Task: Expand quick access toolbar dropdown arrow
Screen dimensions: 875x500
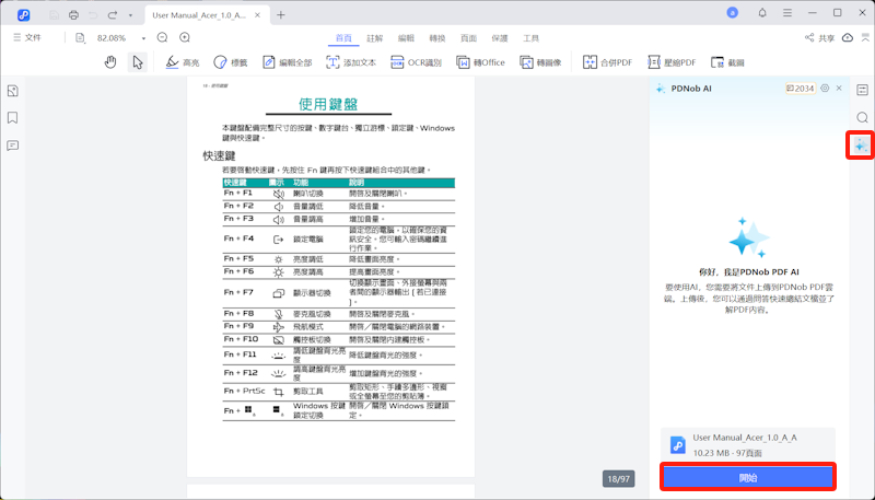Action: point(131,16)
